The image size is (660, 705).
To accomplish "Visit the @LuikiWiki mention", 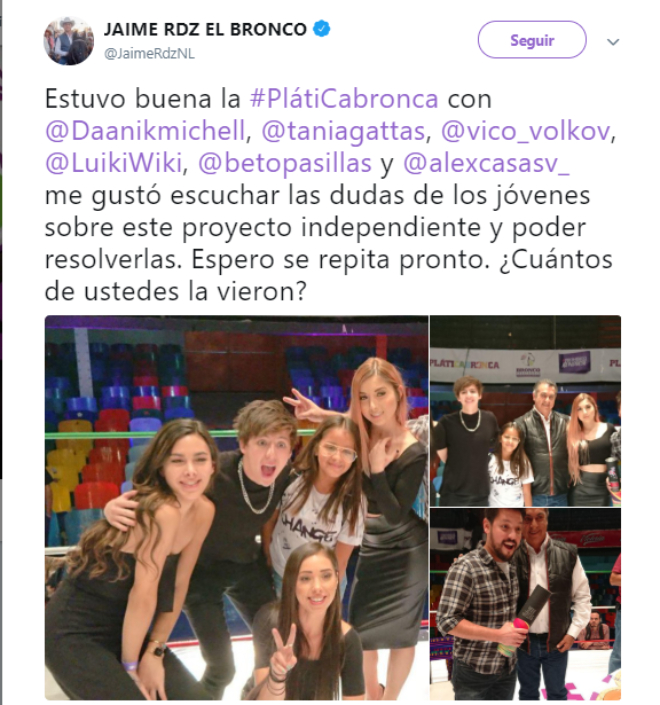I will click(x=113, y=163).
